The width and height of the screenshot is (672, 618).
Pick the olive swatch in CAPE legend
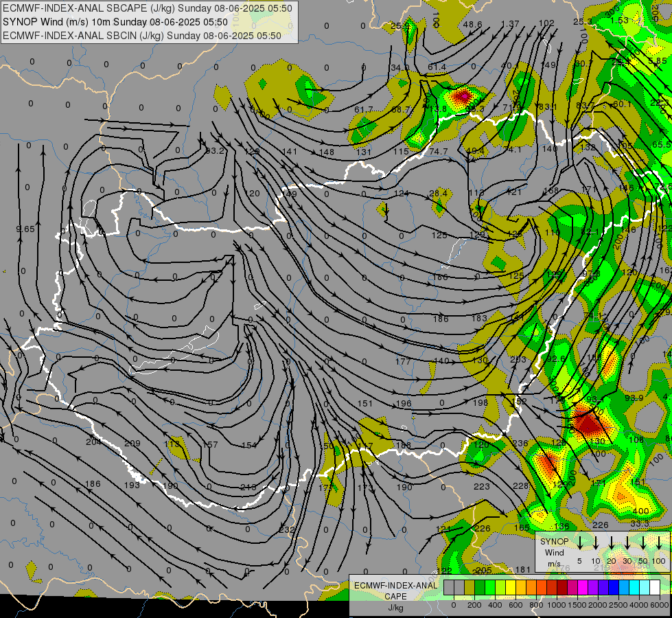[470, 587]
